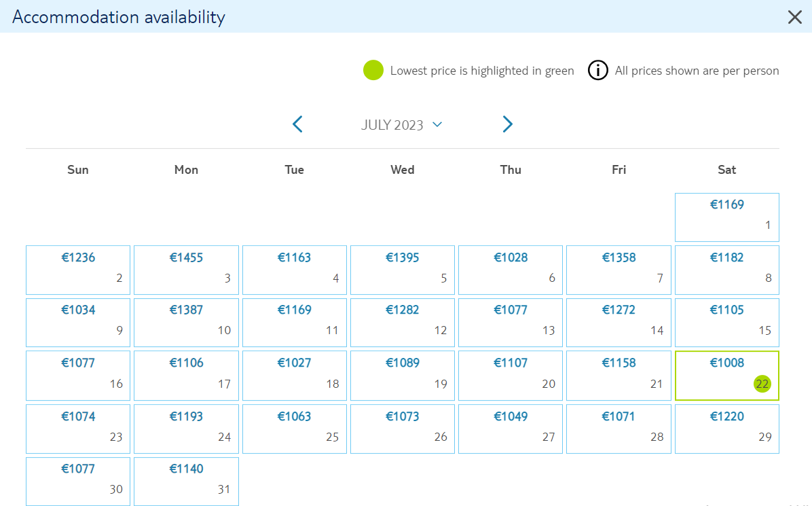
Task: Close the Accommodation availability dialog
Action: pyautogui.click(x=794, y=17)
